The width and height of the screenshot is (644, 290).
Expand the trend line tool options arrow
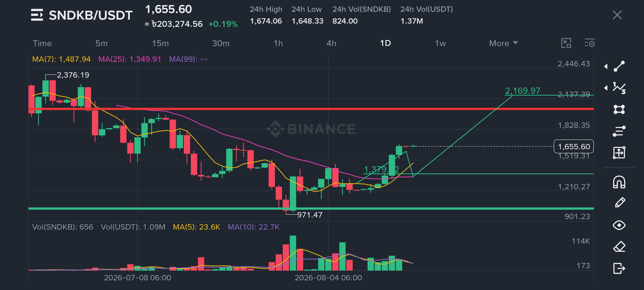coord(606,66)
